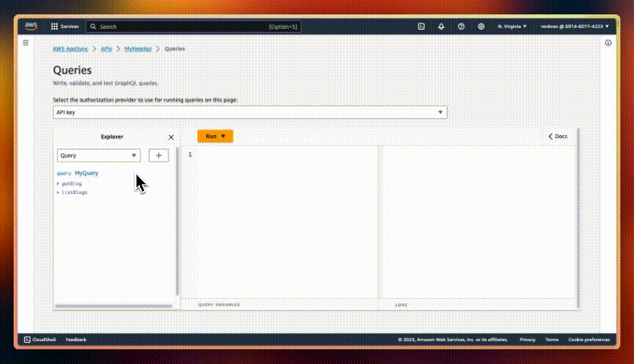
Task: Go to APIs breadcrumb link
Action: pyautogui.click(x=106, y=49)
